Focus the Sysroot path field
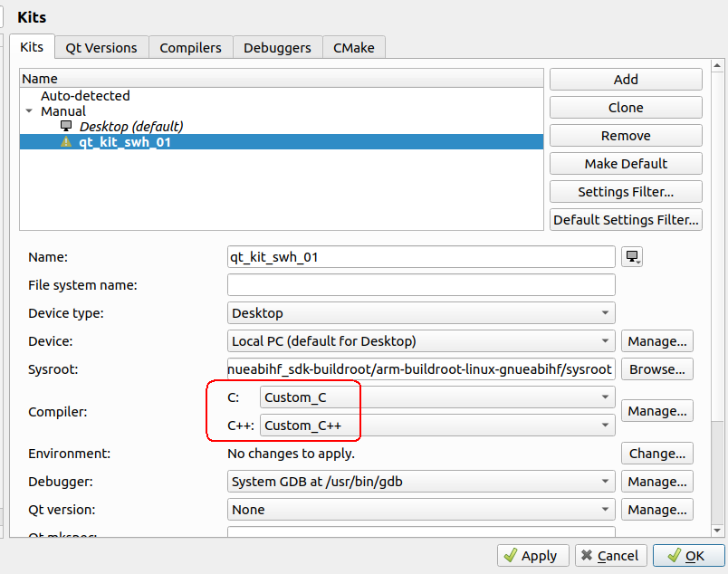This screenshot has height=574, width=728. tap(421, 369)
